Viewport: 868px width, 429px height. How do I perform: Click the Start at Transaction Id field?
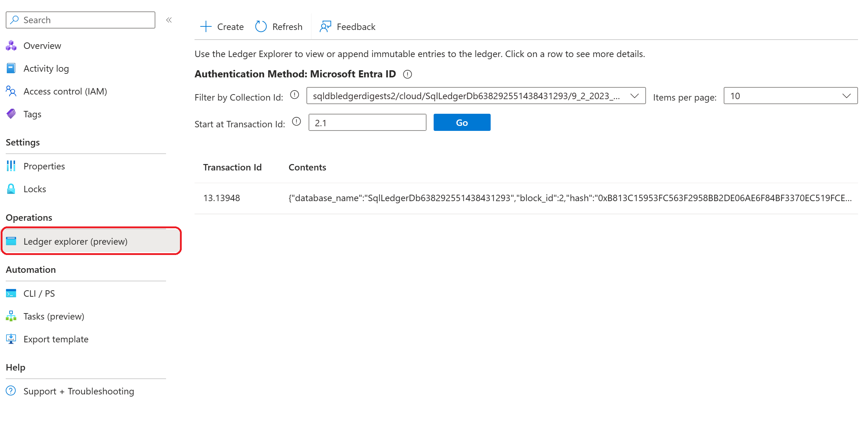367,123
